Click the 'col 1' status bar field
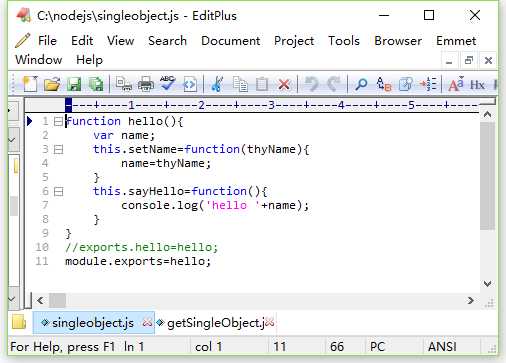This screenshot has width=506, height=363. [209, 347]
